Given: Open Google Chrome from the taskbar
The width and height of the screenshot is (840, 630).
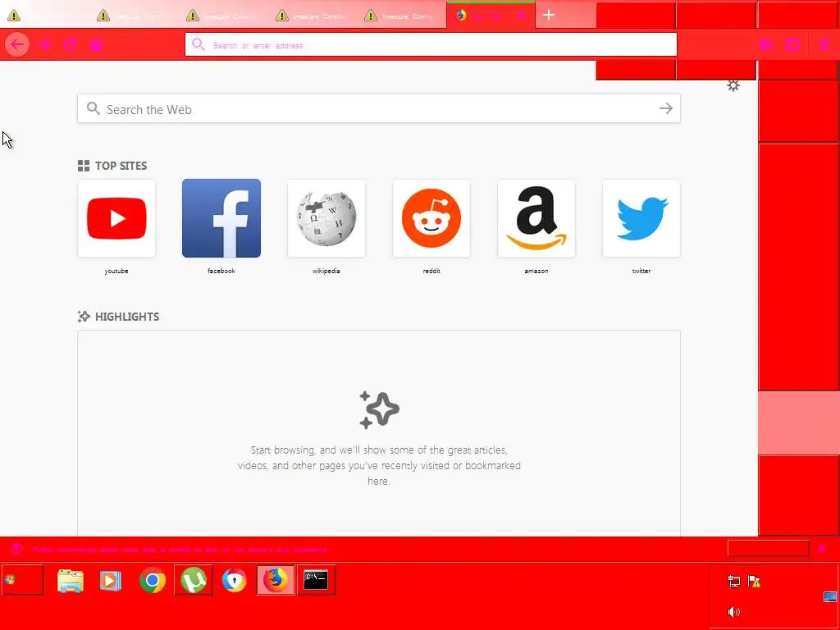Looking at the screenshot, I should click(153, 580).
